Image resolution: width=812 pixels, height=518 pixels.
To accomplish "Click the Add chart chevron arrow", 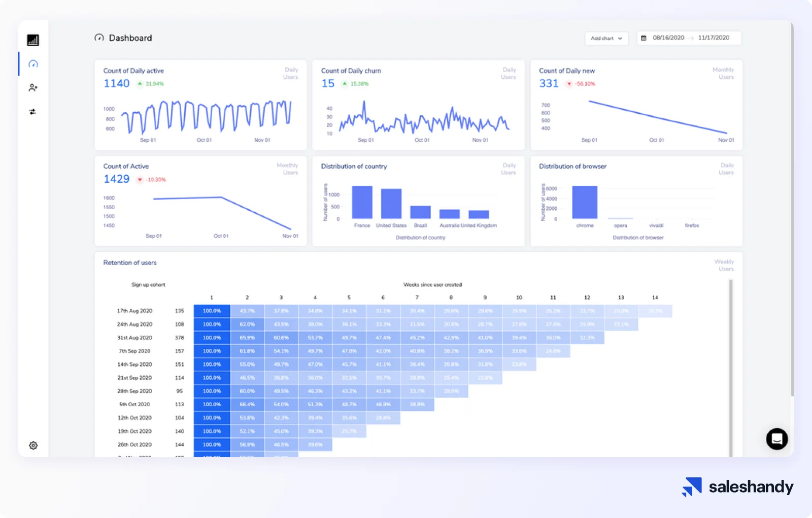I will [620, 39].
